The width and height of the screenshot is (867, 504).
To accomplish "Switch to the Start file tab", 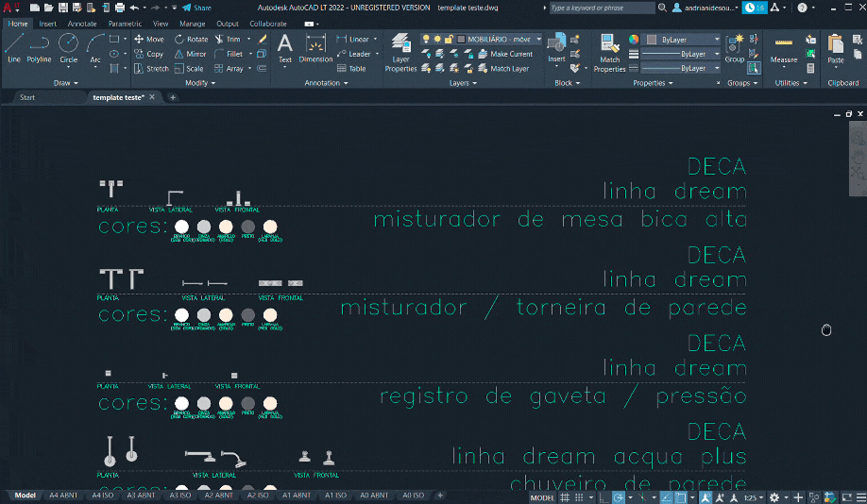I will point(27,97).
